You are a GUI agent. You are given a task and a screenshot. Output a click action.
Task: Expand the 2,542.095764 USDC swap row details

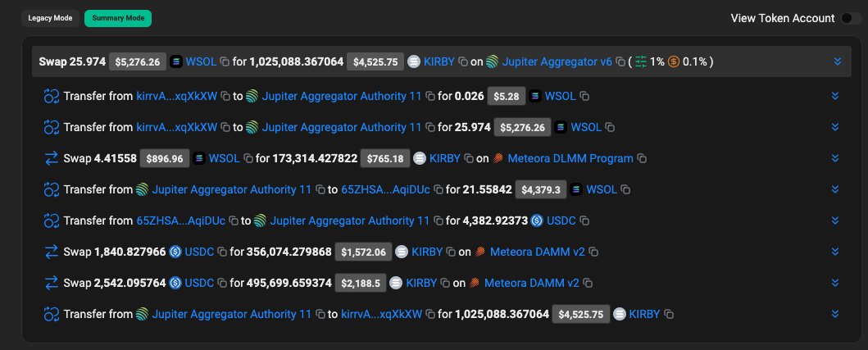click(x=835, y=283)
